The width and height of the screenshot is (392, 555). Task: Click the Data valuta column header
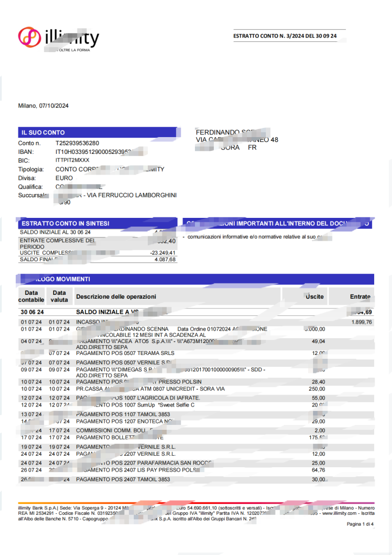click(60, 296)
